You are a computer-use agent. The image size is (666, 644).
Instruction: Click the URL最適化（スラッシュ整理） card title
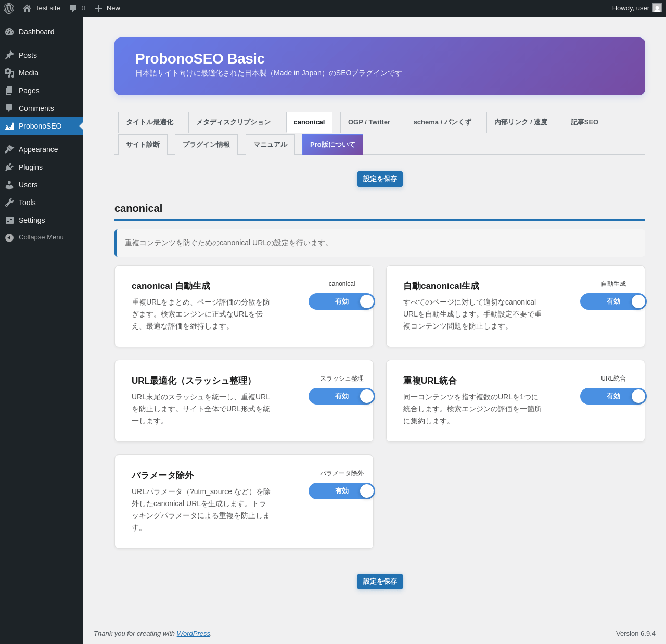pos(194,381)
